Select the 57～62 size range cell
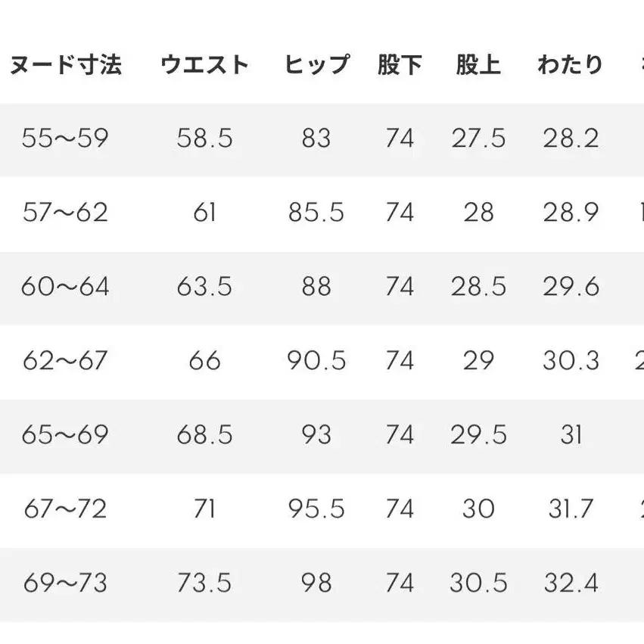Screen dimensions: 644x644 pos(65,213)
